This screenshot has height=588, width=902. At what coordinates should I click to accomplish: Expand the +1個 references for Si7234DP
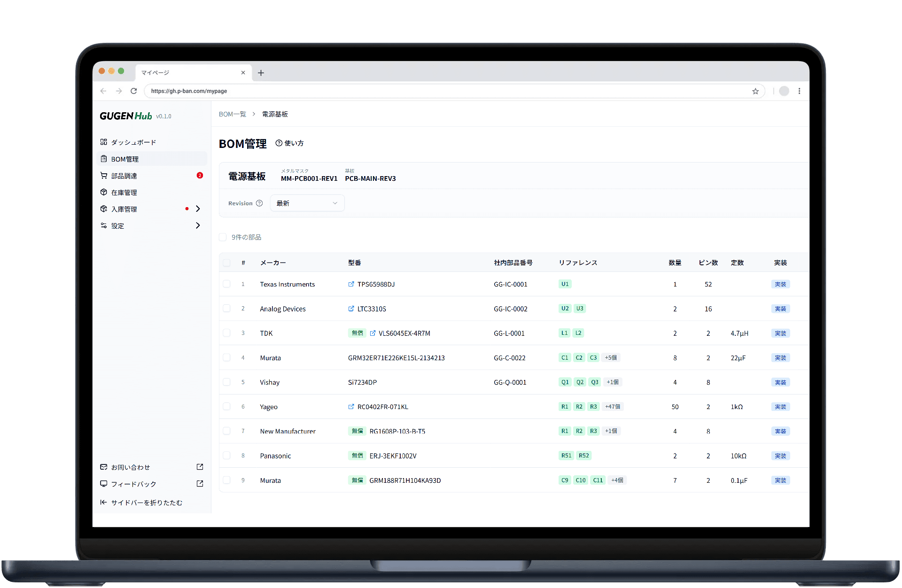(x=613, y=382)
